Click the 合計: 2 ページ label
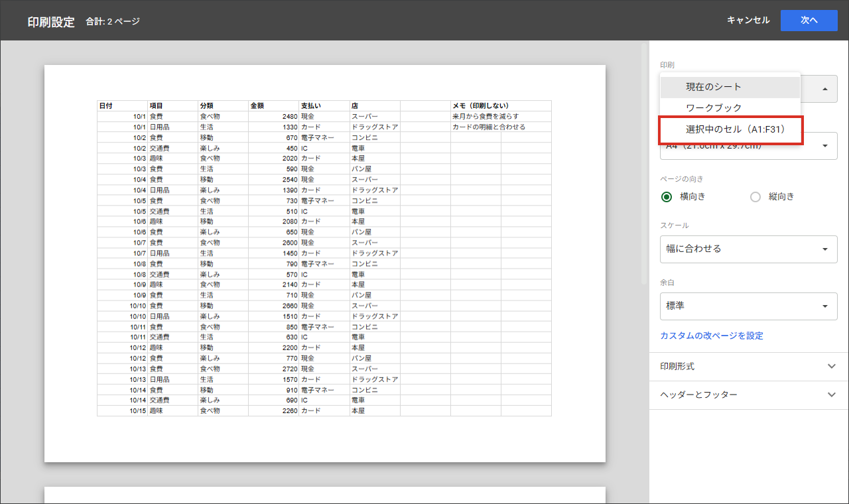 (113, 21)
